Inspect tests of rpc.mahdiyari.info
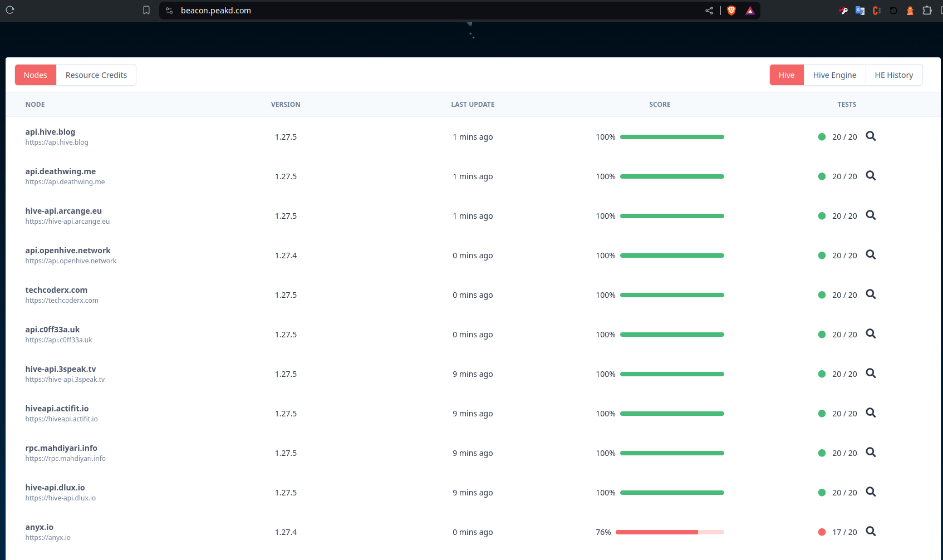The image size is (943, 560). pos(871,453)
